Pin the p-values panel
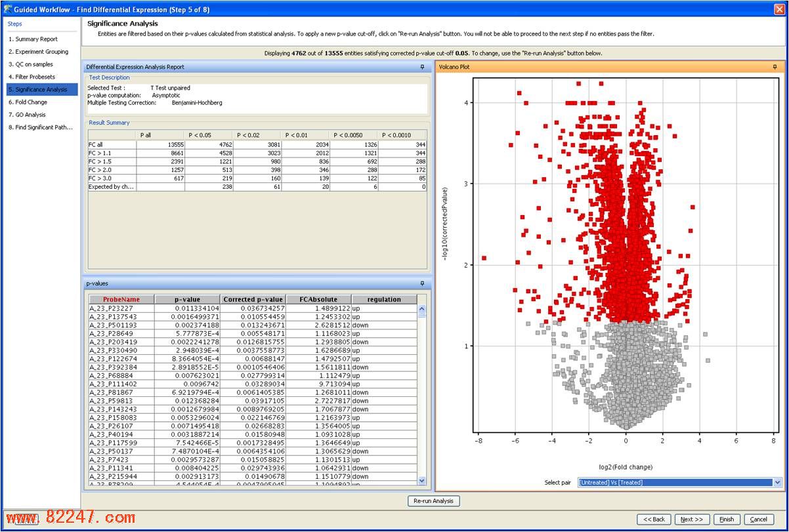Image resolution: width=789 pixels, height=532 pixels. pos(423,283)
